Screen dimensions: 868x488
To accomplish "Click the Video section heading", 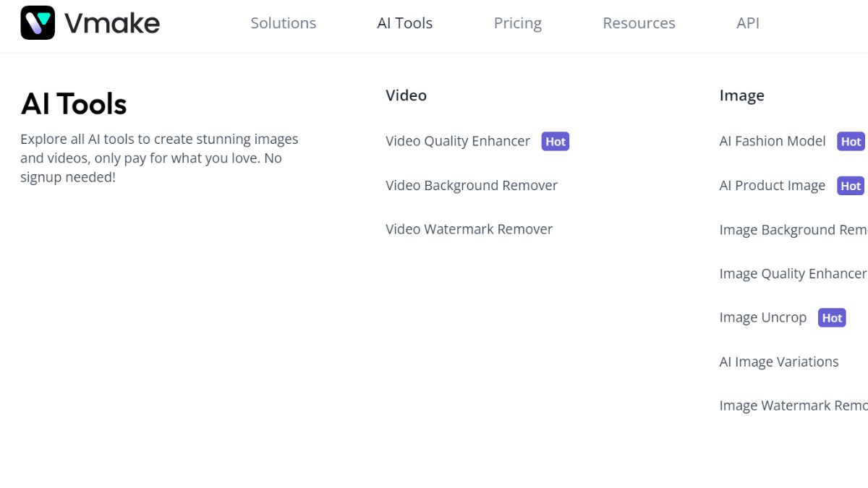I will click(406, 95).
